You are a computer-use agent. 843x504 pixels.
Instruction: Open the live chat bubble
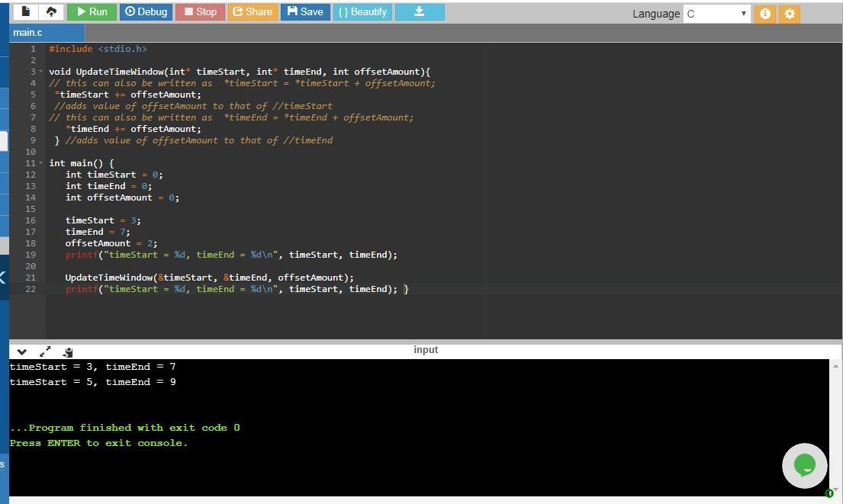[x=804, y=465]
